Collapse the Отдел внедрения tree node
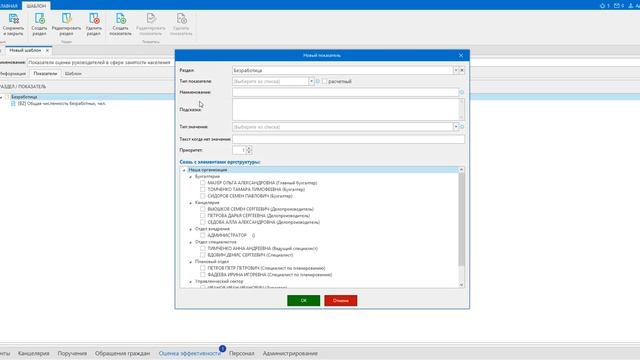This screenshot has width=640, height=360. tap(190, 229)
